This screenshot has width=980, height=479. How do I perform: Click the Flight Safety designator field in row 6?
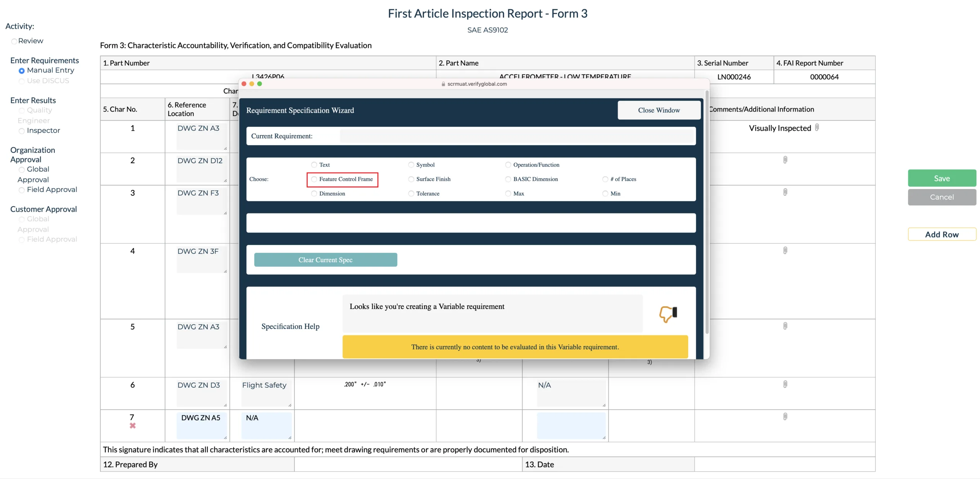point(266,393)
